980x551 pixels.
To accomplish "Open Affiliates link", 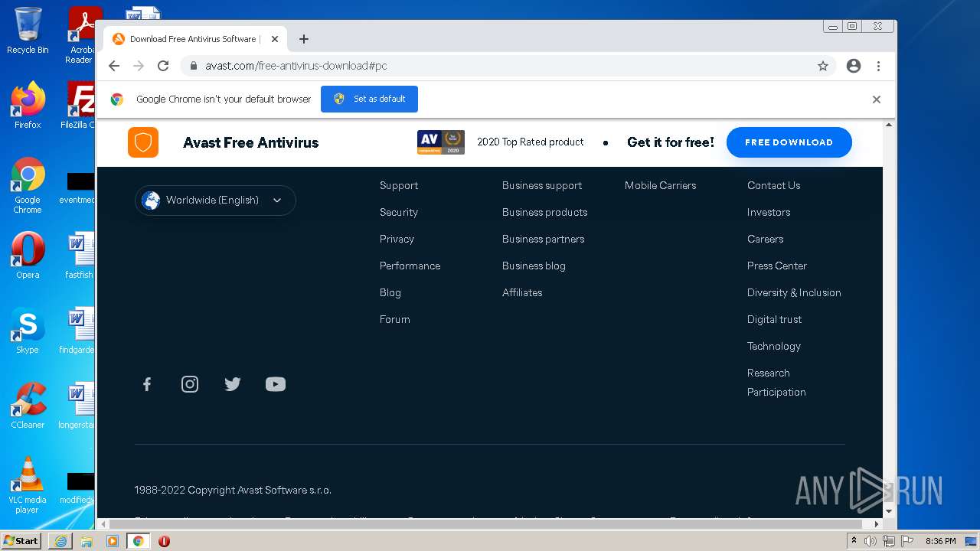I will point(522,292).
